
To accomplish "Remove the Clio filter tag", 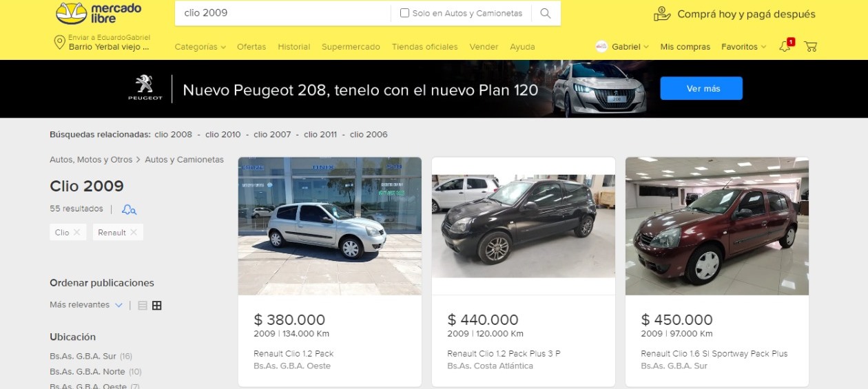I will click(x=76, y=233).
